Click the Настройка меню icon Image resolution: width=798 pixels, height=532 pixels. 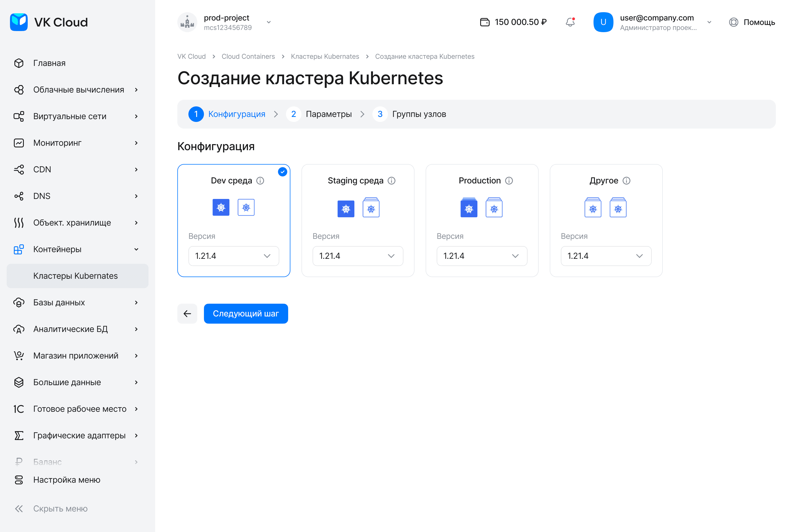(x=19, y=480)
